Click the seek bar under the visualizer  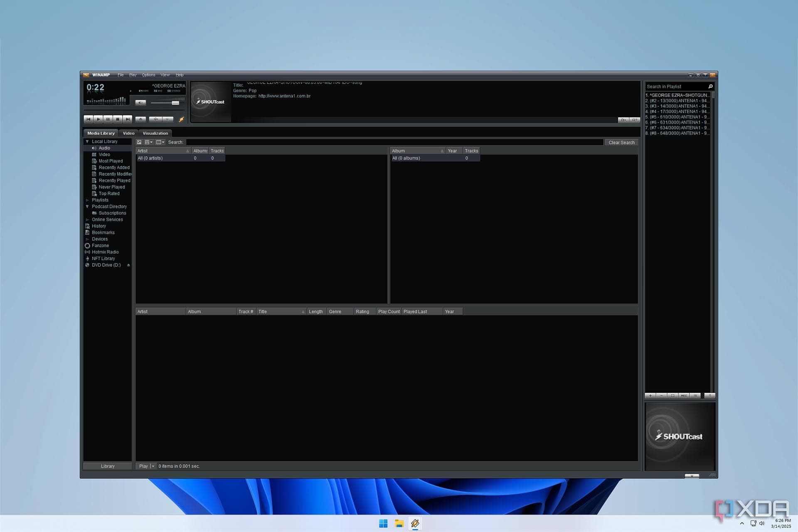135,111
